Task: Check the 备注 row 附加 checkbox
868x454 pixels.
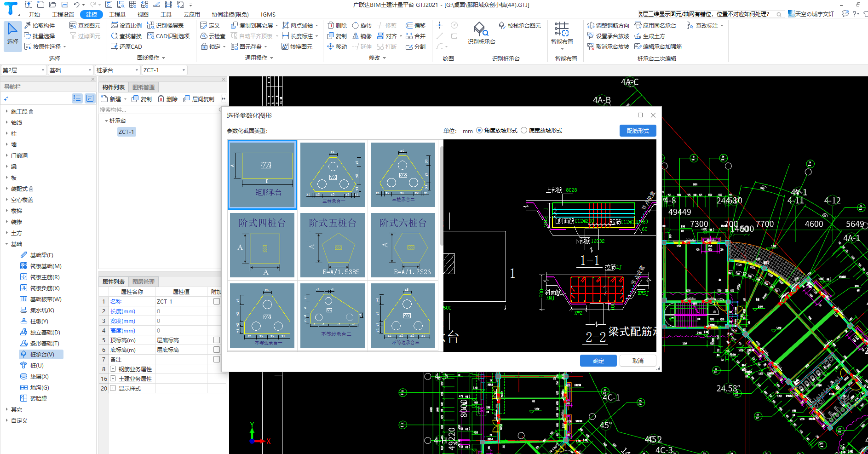Action: pos(217,359)
